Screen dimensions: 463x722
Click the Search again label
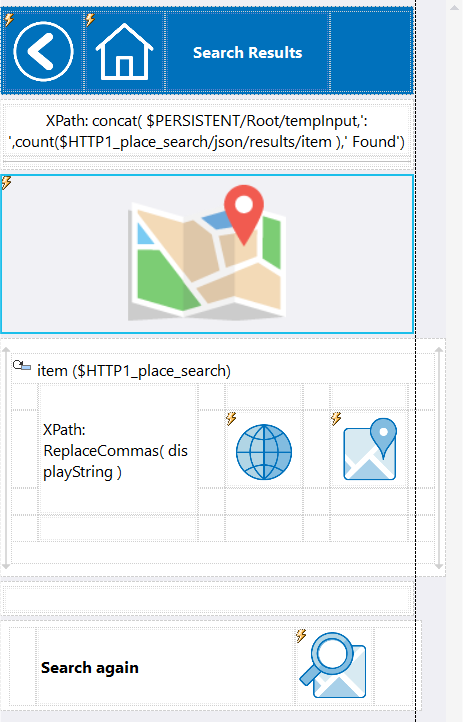pos(90,668)
